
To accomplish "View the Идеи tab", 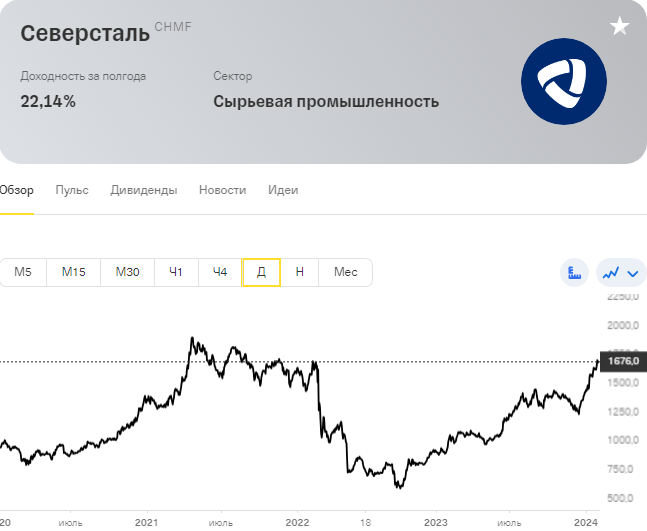I will point(283,190).
